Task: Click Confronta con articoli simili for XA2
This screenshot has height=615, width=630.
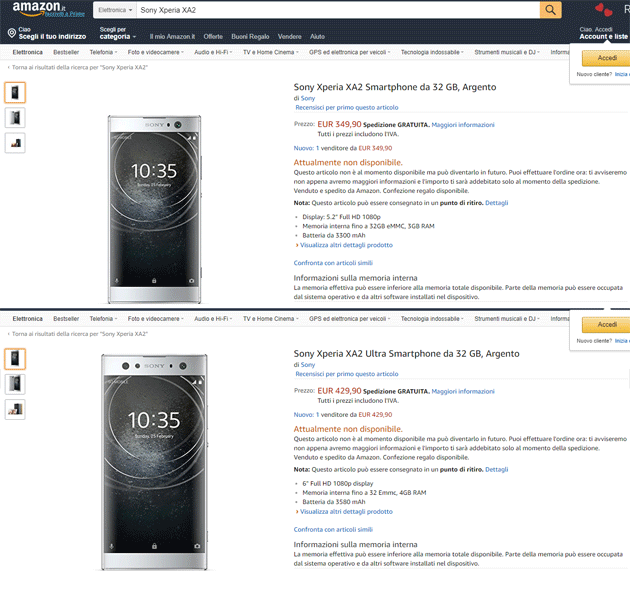Action: pos(333,263)
